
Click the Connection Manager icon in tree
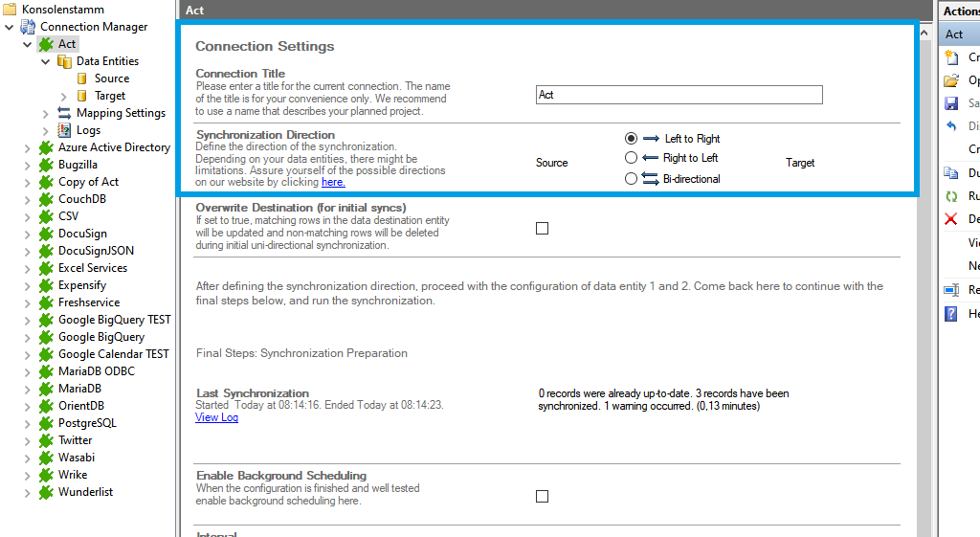[29, 27]
